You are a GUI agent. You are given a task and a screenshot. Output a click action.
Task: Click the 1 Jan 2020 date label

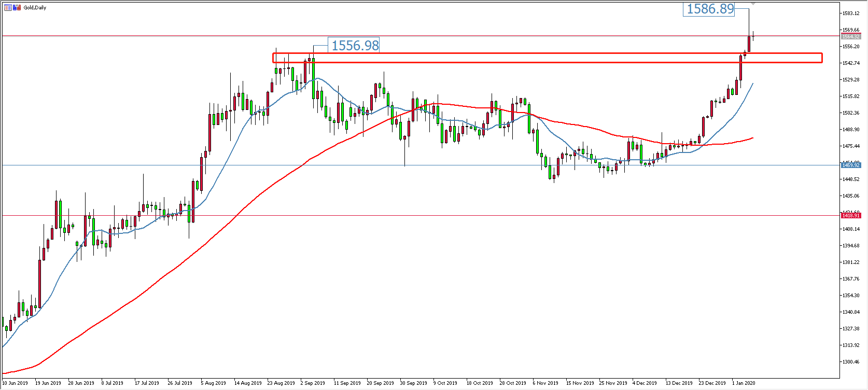(744, 383)
